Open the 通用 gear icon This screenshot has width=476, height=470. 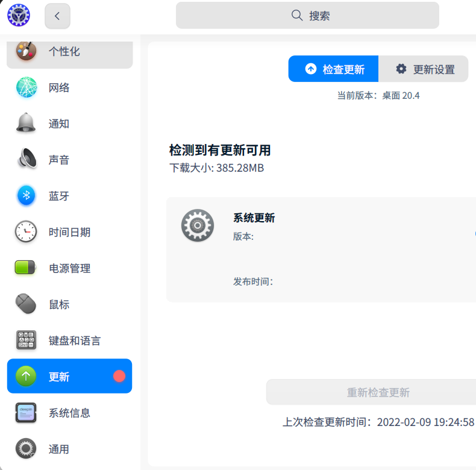(26, 448)
